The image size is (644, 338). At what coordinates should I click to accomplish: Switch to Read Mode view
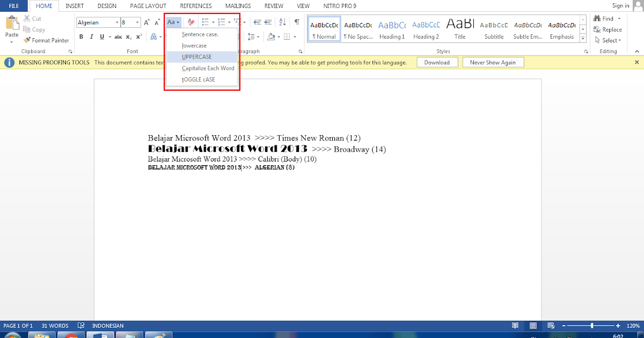[x=515, y=326]
